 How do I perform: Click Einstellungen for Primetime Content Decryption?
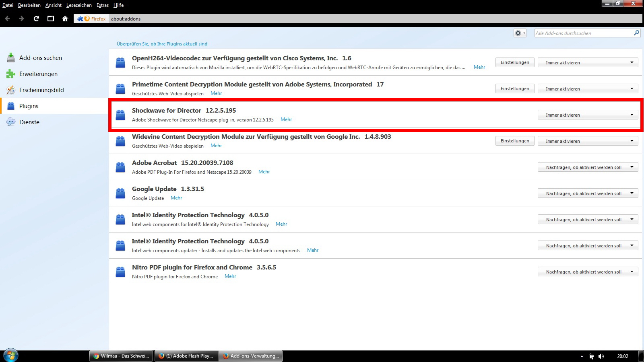click(x=515, y=88)
